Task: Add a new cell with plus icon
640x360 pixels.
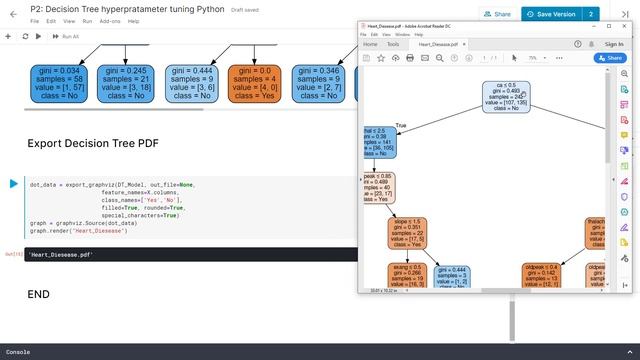Action: [8, 36]
